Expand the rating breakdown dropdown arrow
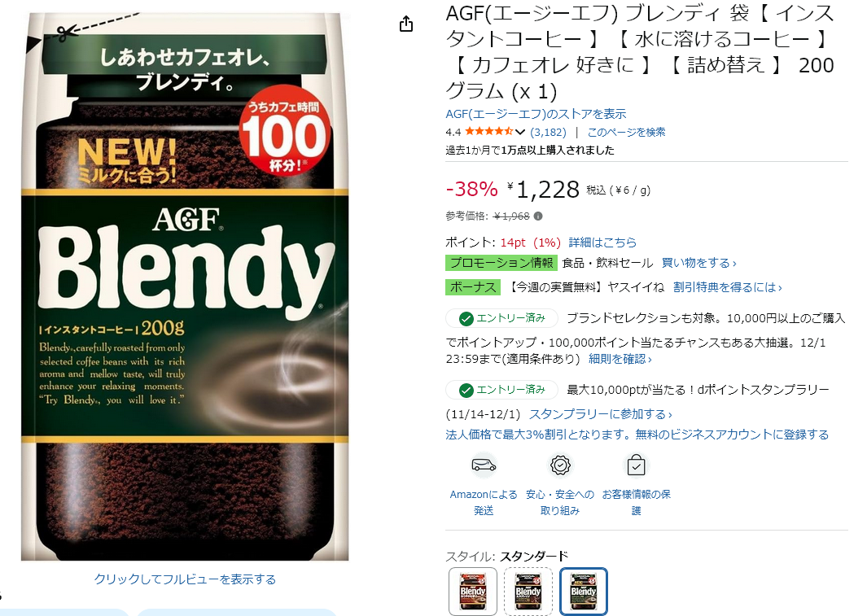867x616 pixels. tap(519, 132)
